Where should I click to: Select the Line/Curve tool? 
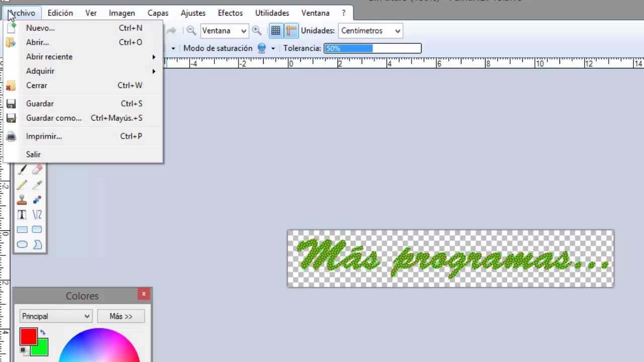coord(37,215)
